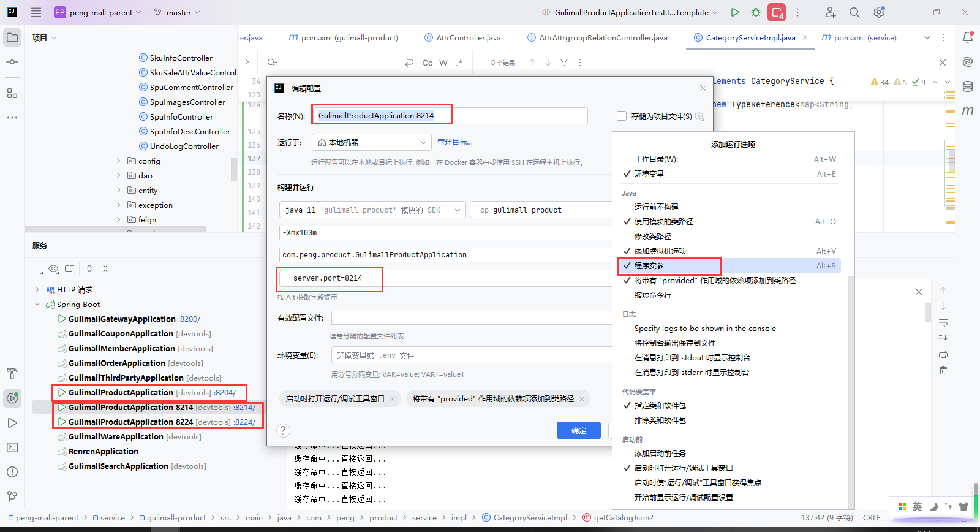Toggle whole words W in search bar

pyautogui.click(x=443, y=63)
